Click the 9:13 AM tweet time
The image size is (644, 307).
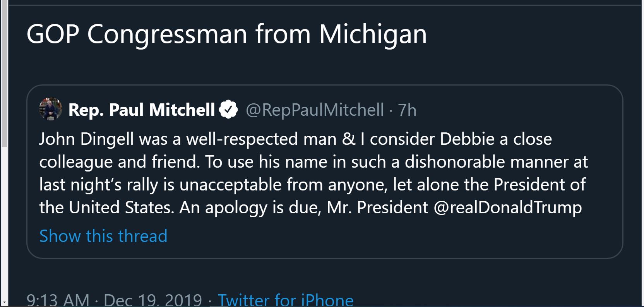[x=58, y=300]
